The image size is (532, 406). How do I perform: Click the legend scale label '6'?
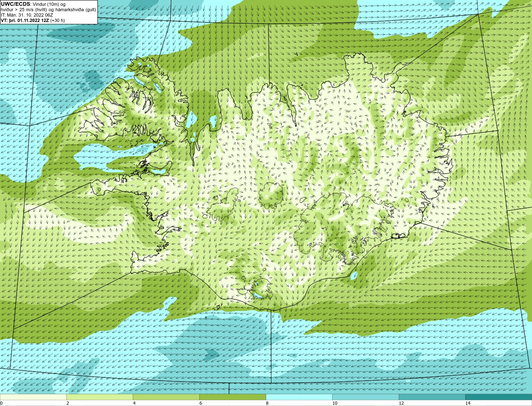[200, 403]
